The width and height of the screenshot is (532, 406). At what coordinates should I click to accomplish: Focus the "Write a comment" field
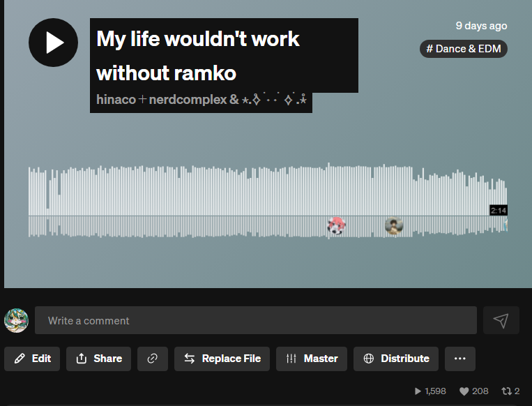point(256,320)
